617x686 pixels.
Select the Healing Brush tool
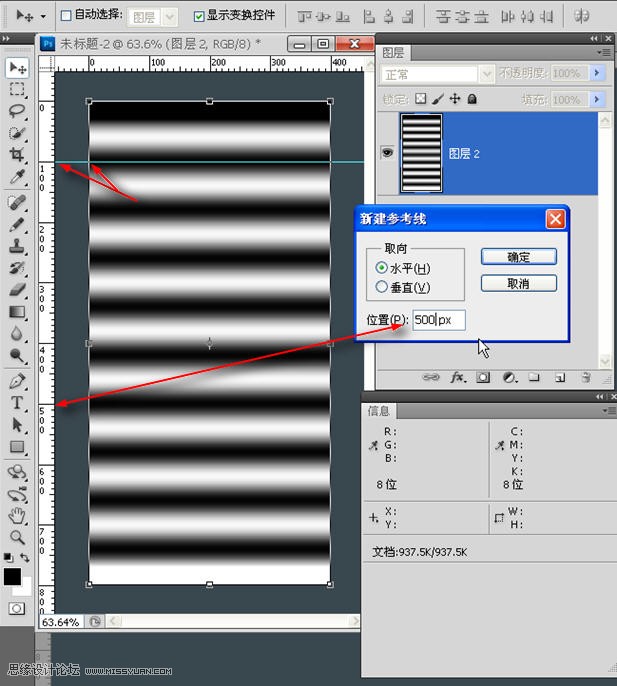point(18,203)
